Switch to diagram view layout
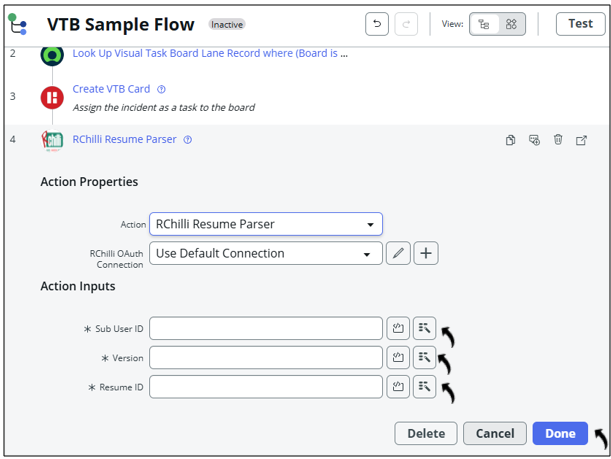The image size is (611, 459). (x=511, y=24)
